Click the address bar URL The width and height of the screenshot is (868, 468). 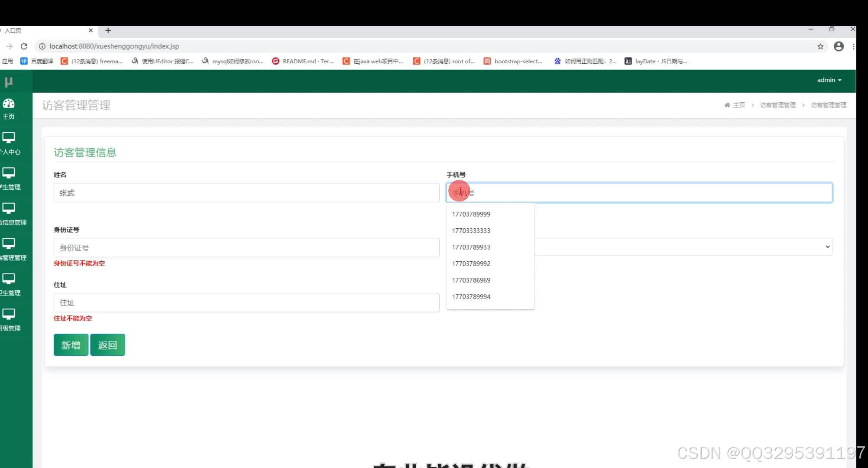pos(114,46)
